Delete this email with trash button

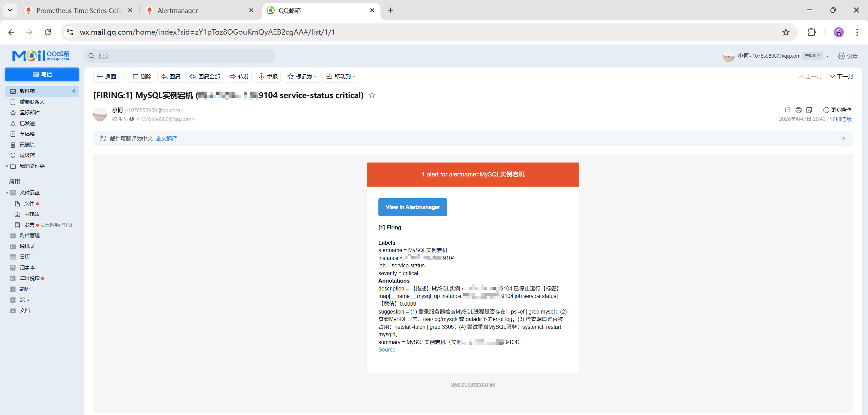(x=141, y=77)
